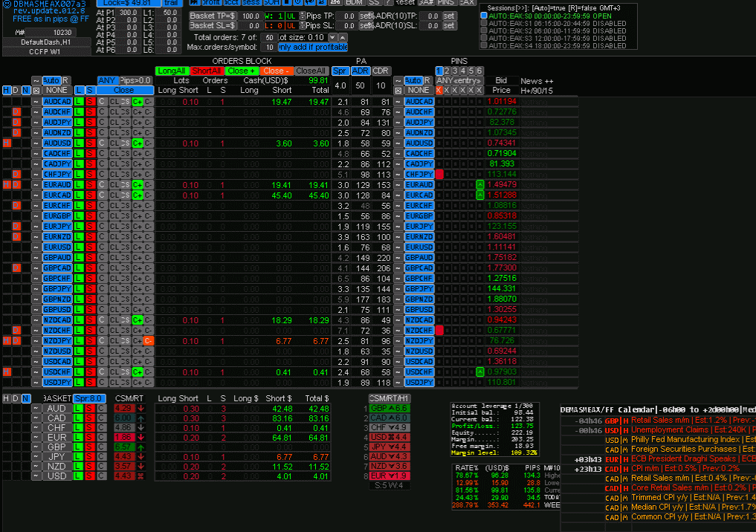
Task: Toggle 'only add if profitable' option
Action: 313,48
